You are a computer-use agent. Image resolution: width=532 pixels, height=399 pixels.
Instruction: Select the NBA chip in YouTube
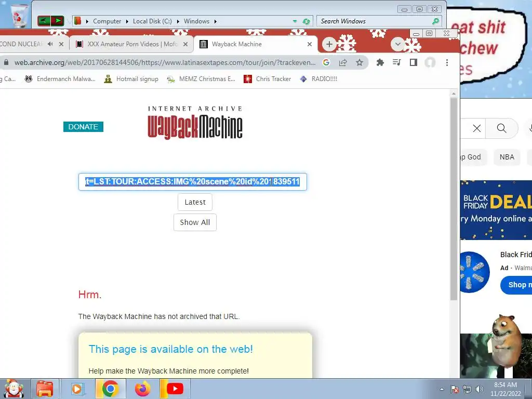[x=507, y=157]
